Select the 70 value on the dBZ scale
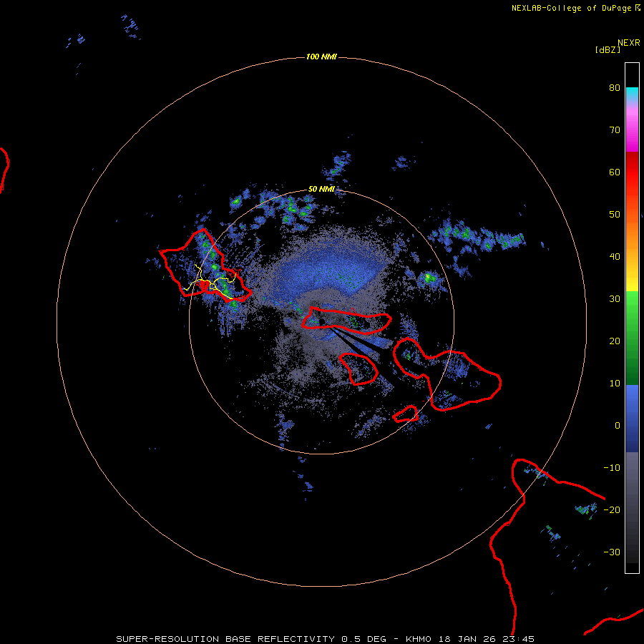 pos(615,130)
